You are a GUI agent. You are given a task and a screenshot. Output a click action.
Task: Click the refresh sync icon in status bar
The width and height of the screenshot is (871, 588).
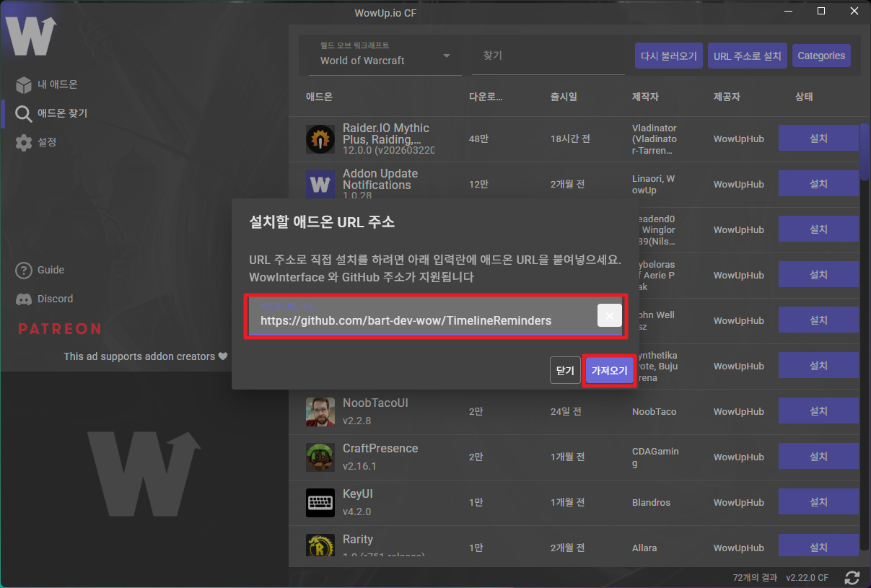point(852,578)
